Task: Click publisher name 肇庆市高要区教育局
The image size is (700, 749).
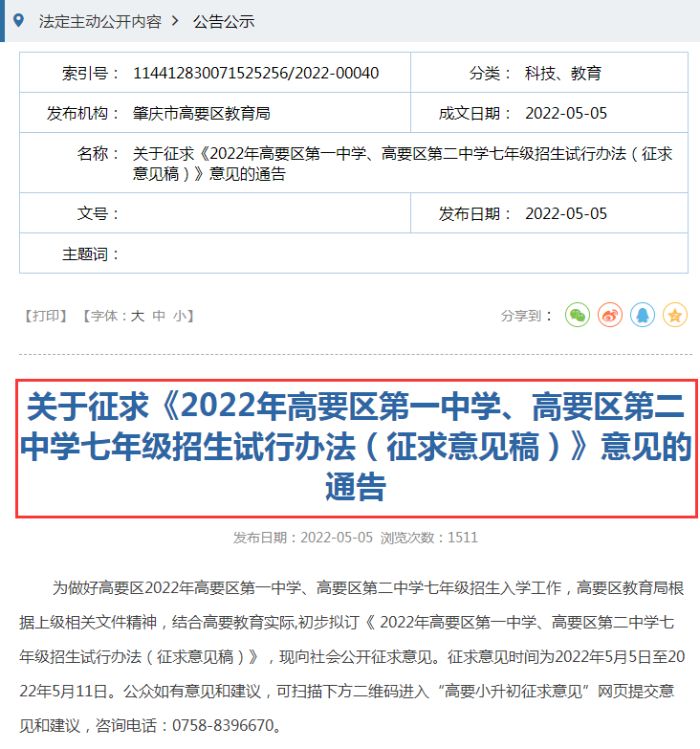Action: (x=202, y=113)
